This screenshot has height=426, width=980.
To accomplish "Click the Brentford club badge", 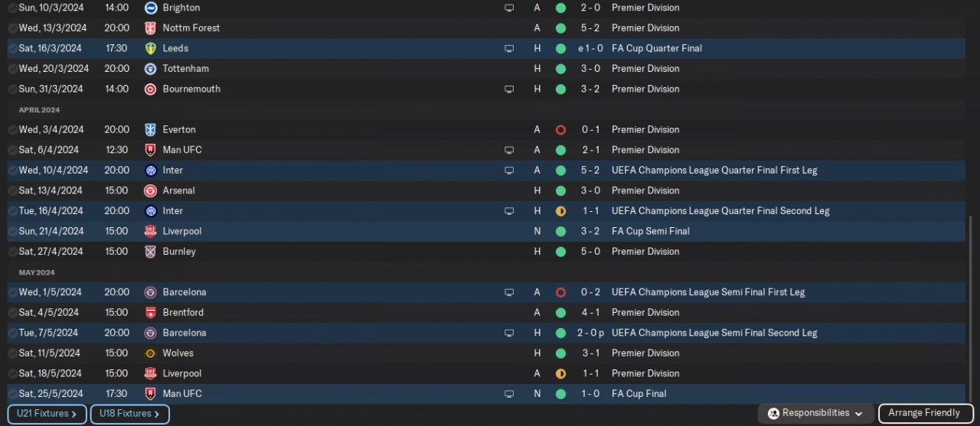I will [151, 313].
